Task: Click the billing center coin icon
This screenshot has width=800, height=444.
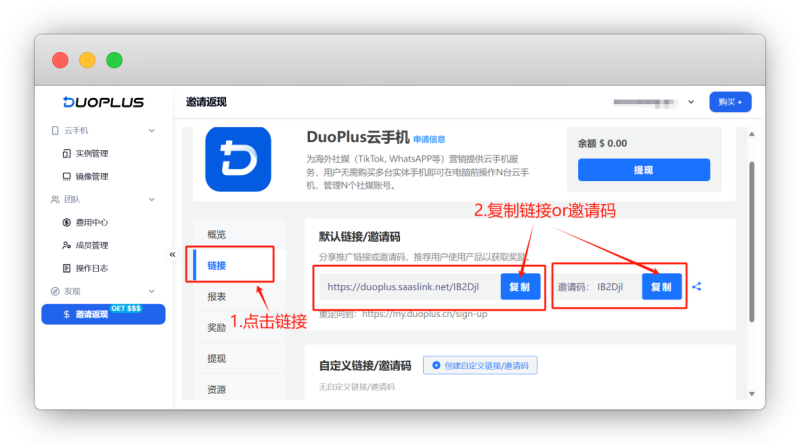Action: pyautogui.click(x=66, y=223)
